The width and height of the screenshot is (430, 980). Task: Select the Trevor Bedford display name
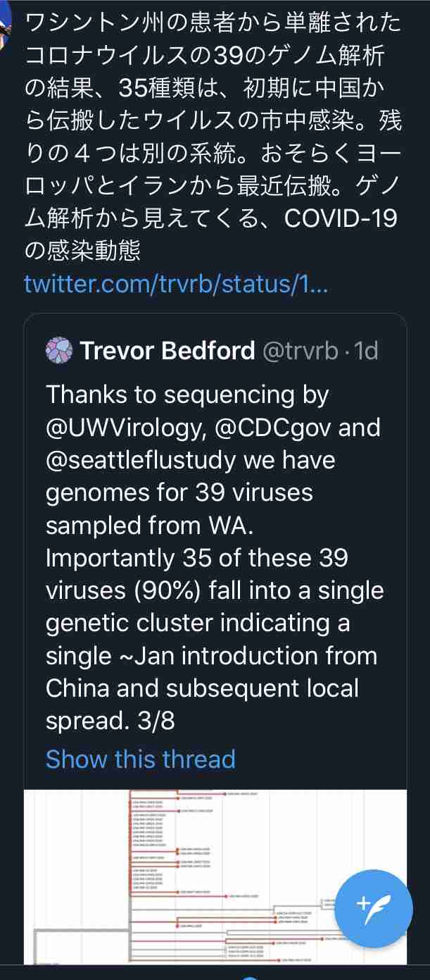(167, 350)
